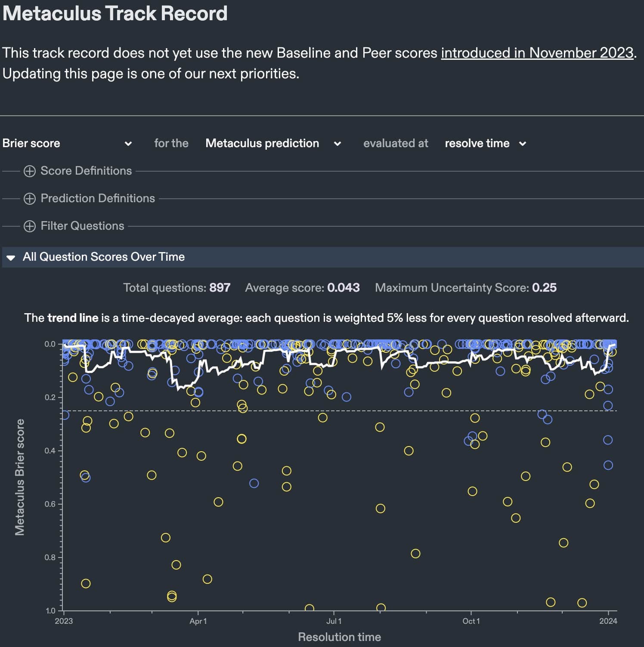Click the Metaculus Track Record heading
The height and width of the screenshot is (647, 644).
[x=115, y=13]
